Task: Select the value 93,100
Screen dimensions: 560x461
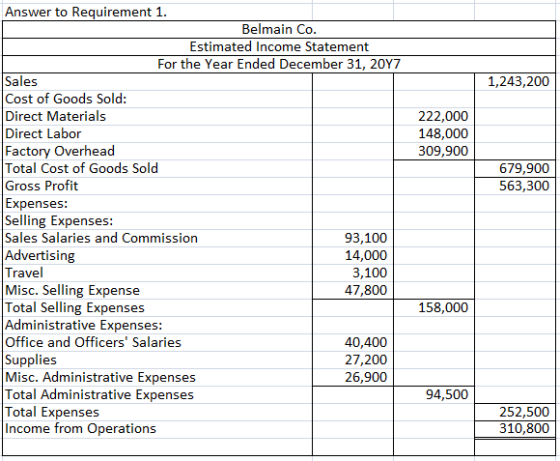Action: [366, 238]
